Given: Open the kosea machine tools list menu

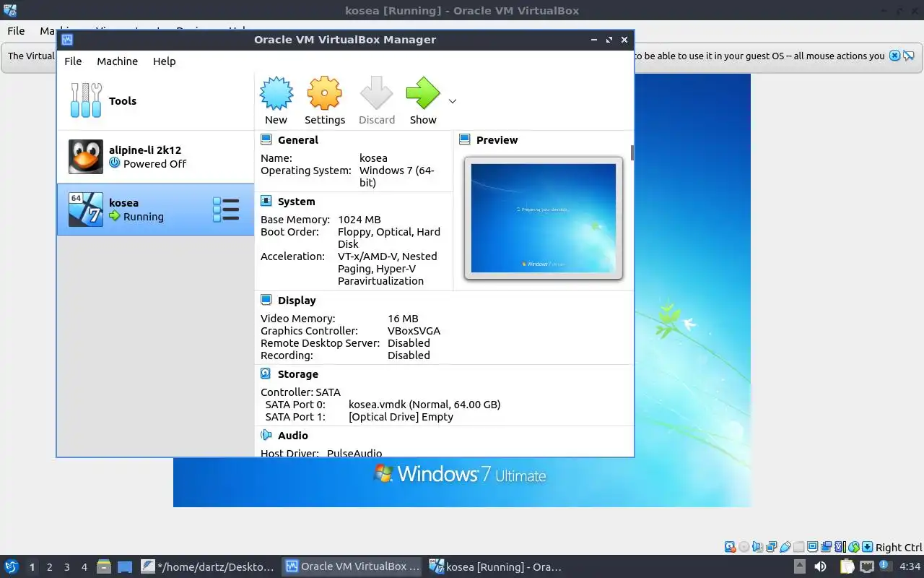Looking at the screenshot, I should point(226,210).
